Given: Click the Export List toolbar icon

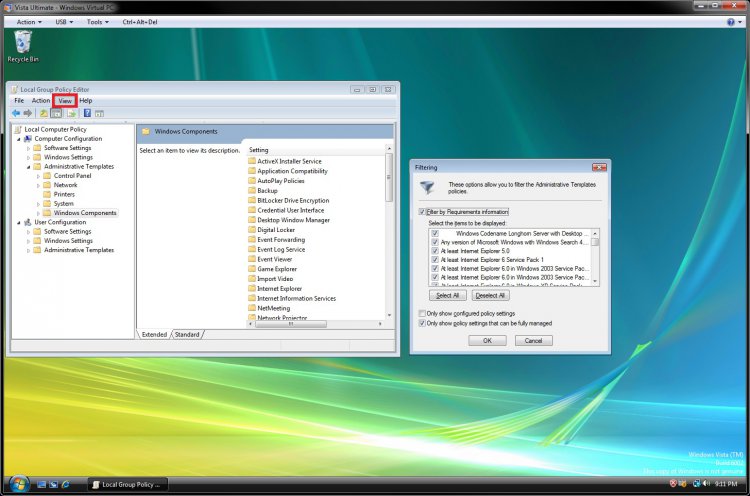Looking at the screenshot, I should click(72, 113).
